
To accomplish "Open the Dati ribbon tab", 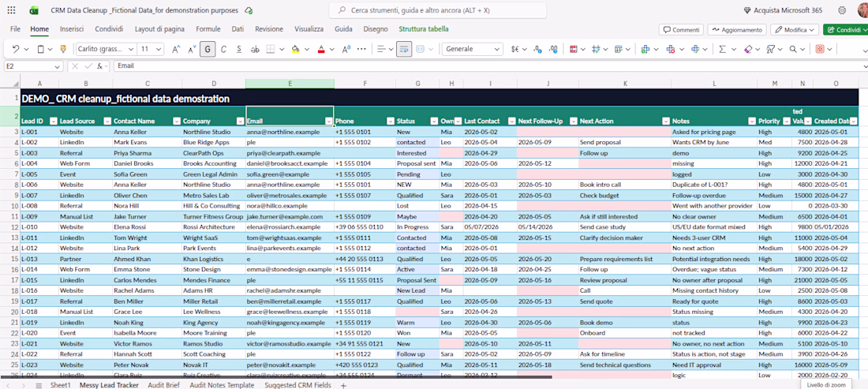I will click(238, 28).
